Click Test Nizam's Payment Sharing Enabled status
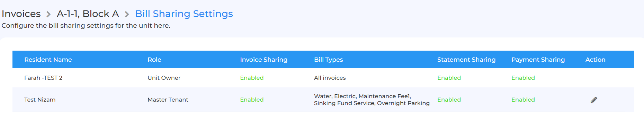Screen dimensions: 644x129 [523, 100]
